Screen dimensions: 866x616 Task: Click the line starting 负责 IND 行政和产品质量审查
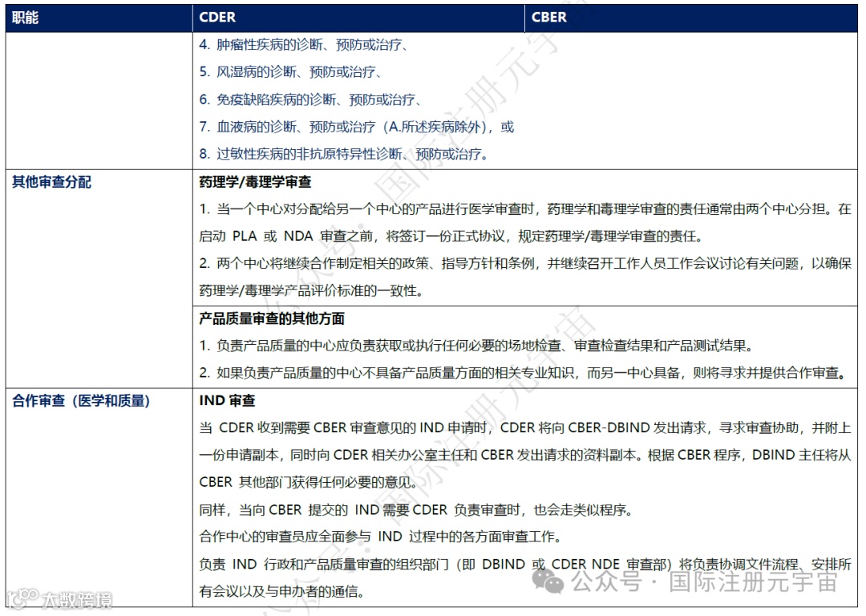tap(525, 564)
